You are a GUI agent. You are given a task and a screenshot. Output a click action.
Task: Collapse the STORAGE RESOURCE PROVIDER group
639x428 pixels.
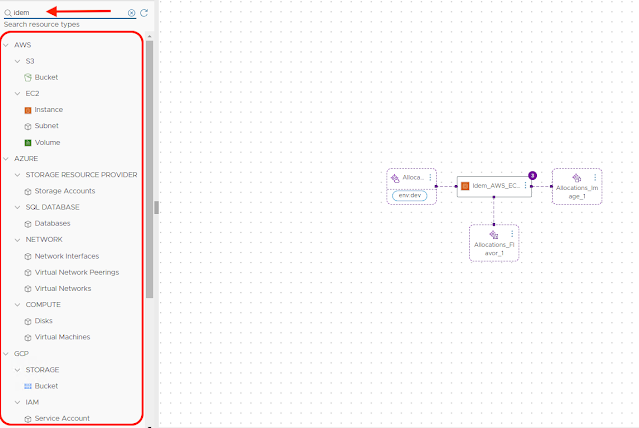pos(18,175)
